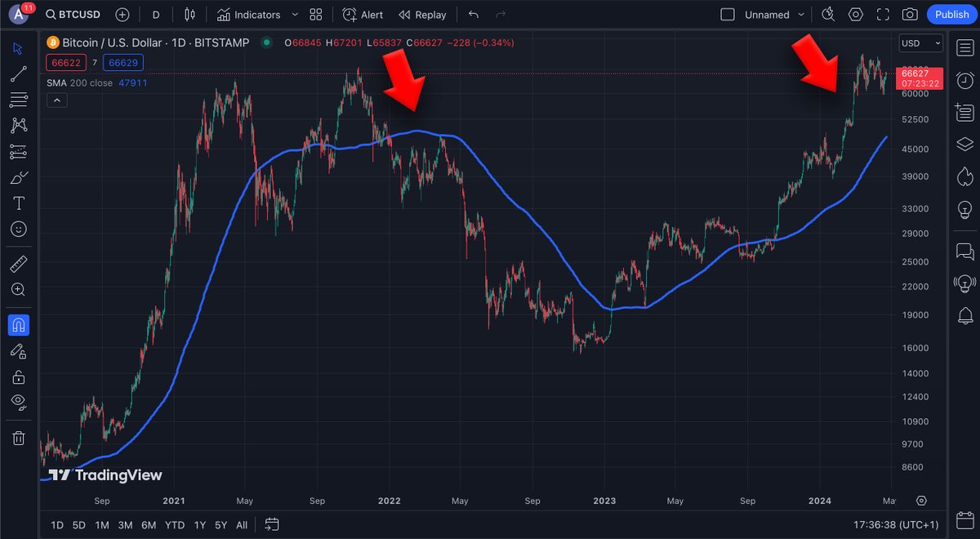Open the hotlists flame panel
Viewport: 980px width, 539px height.
click(x=964, y=177)
